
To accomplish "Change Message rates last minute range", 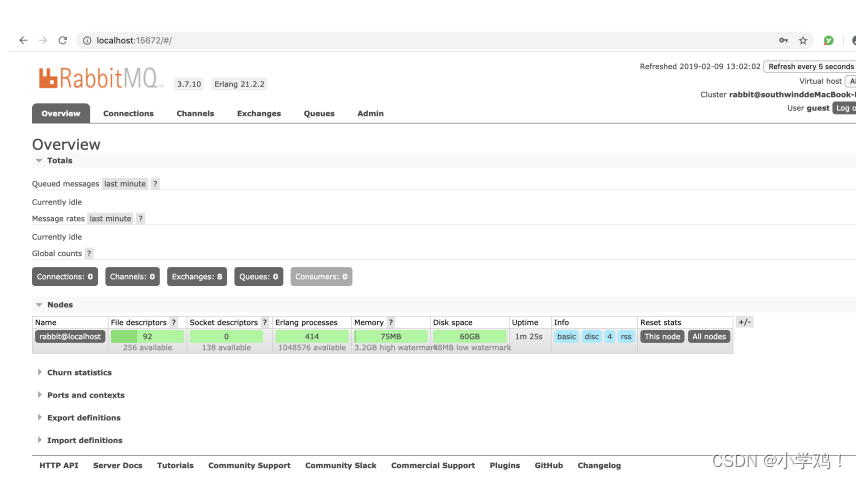I will [110, 218].
